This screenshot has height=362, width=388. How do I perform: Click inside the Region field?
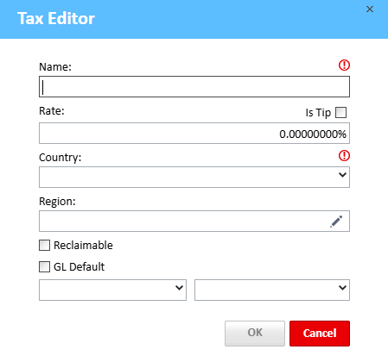194,221
